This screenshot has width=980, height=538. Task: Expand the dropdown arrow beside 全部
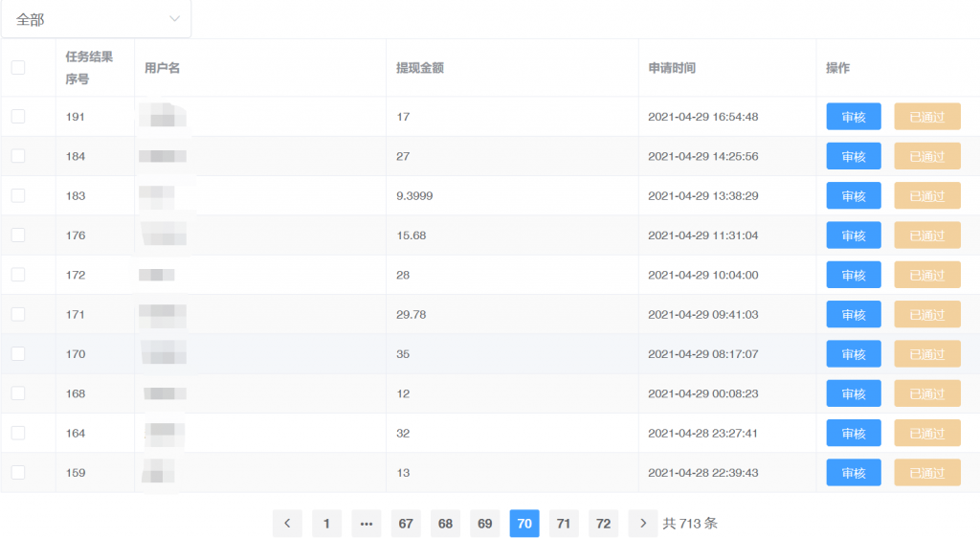coord(174,19)
